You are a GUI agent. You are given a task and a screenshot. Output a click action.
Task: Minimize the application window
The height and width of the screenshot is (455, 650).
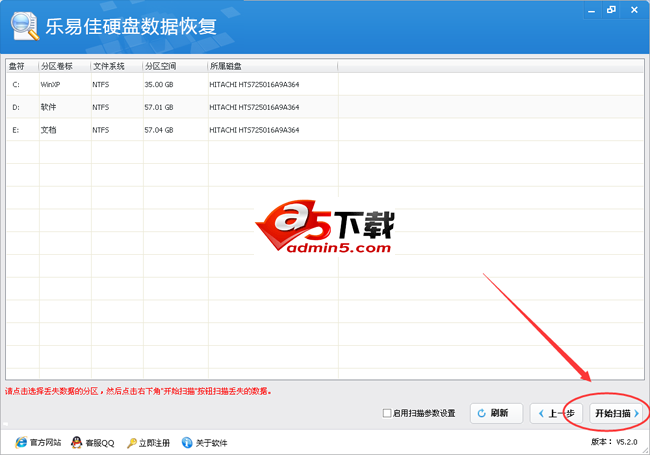tap(592, 10)
